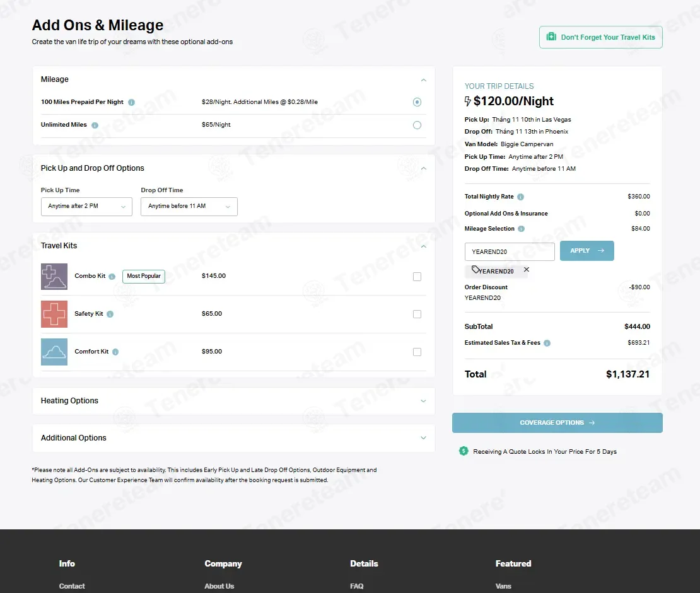This screenshot has width=700, height=593.
Task: Click info icon next to Total Nightly Rate
Action: (520, 197)
